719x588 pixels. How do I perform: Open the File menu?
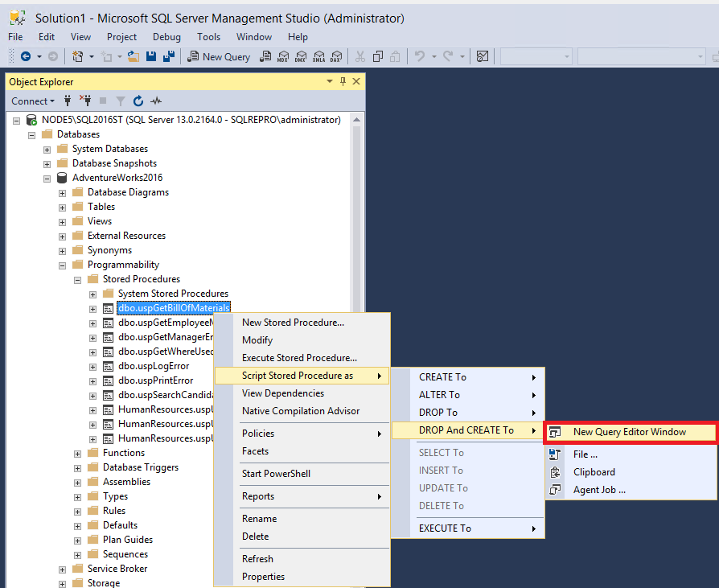[x=15, y=37]
